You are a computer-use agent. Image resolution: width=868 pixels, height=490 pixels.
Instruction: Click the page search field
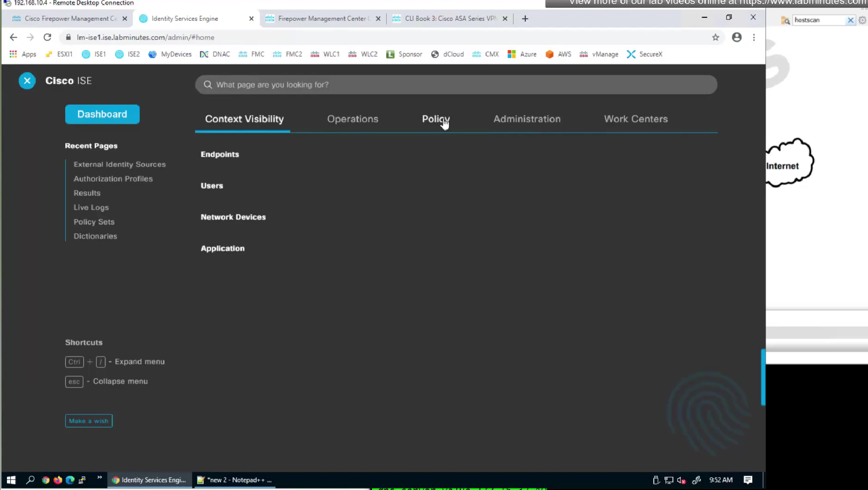[x=456, y=85]
